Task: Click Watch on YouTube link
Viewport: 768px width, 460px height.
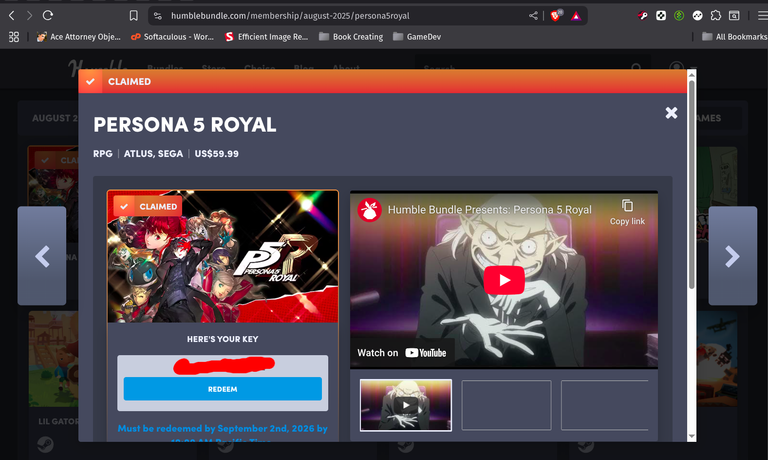Action: [402, 353]
